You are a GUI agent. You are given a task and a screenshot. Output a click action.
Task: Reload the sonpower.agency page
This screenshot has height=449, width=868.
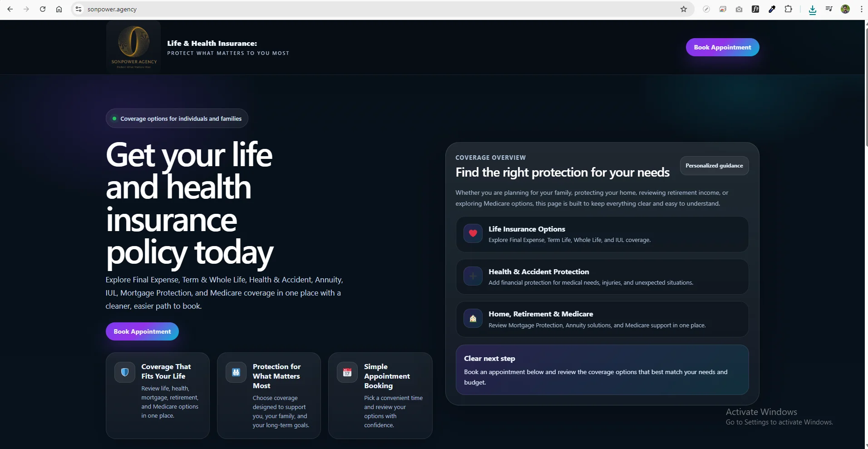43,9
